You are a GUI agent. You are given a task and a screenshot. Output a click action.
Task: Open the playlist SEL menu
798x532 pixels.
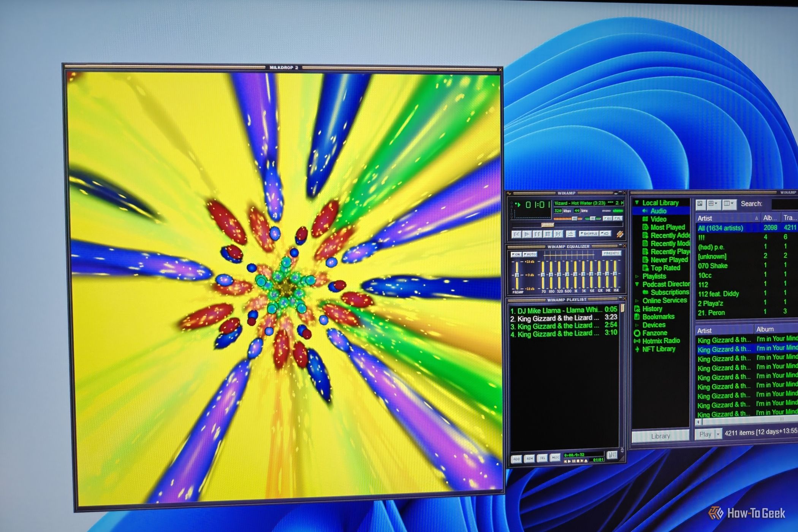[x=542, y=458]
